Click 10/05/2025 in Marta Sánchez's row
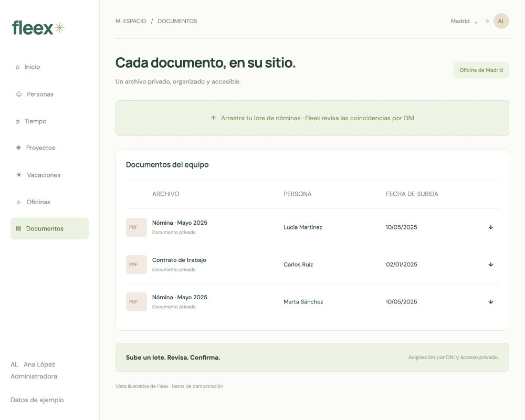This screenshot has width=525, height=420. (402, 302)
